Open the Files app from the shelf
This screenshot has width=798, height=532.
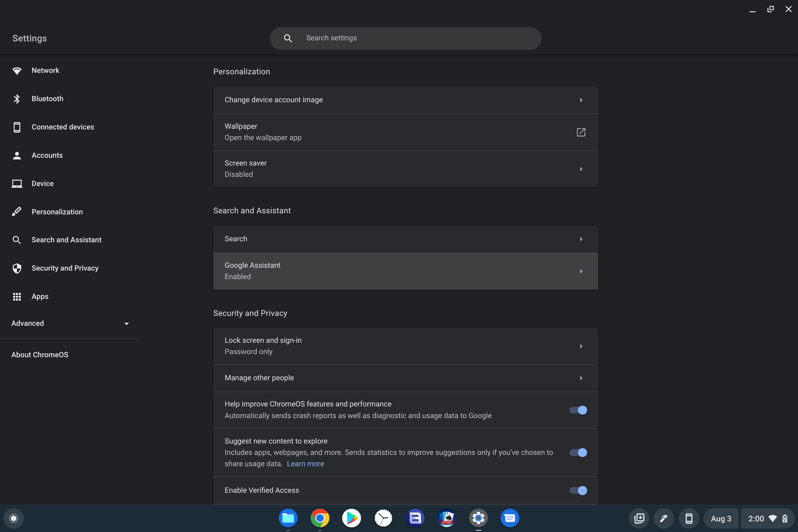coord(288,518)
